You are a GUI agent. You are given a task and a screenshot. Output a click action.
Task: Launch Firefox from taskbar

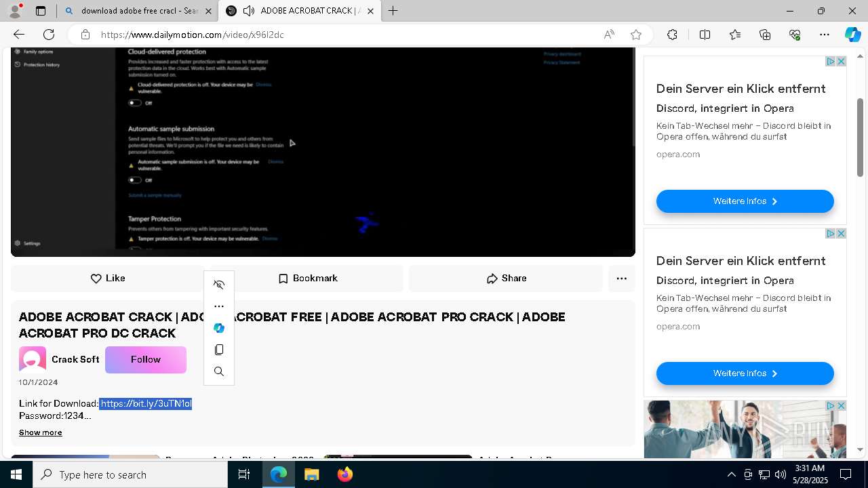[345, 474]
